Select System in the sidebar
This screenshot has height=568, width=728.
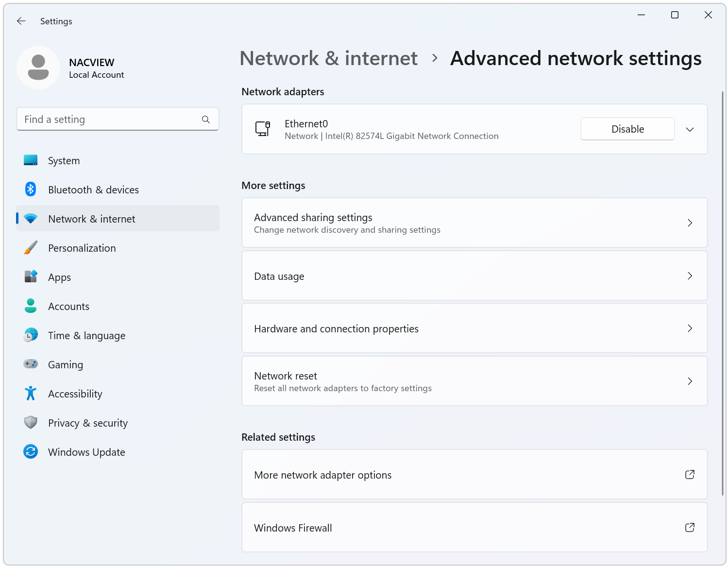(64, 161)
